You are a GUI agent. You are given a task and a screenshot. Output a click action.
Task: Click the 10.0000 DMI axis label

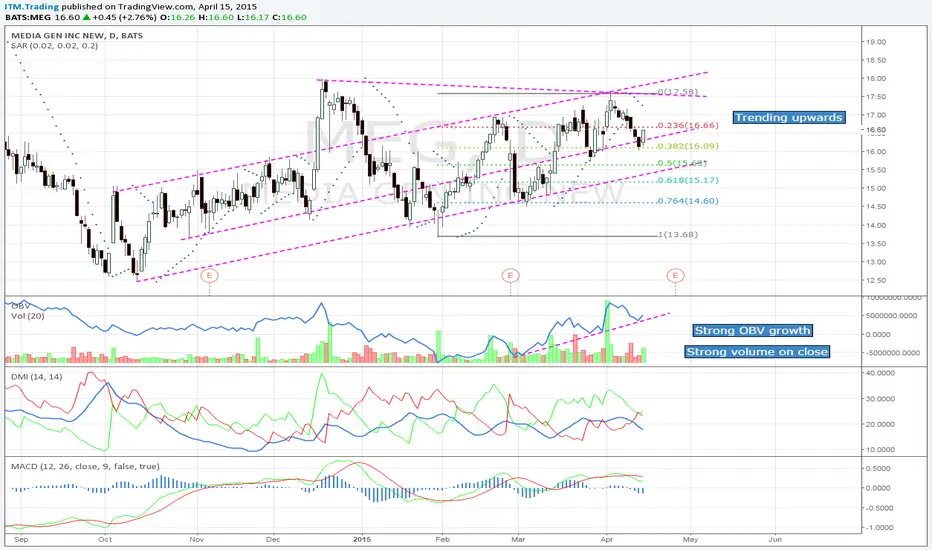880,450
